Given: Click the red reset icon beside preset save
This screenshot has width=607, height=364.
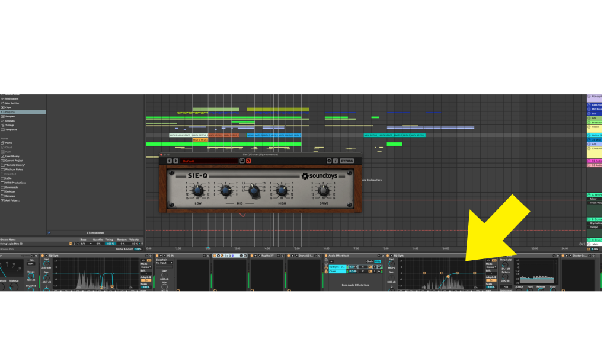Looking at the screenshot, I should [x=248, y=161].
